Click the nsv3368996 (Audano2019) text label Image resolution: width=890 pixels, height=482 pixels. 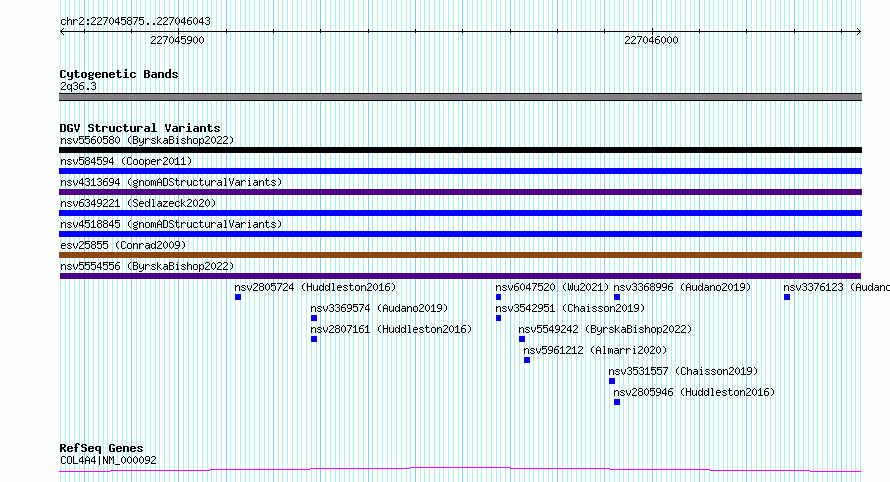(682, 287)
